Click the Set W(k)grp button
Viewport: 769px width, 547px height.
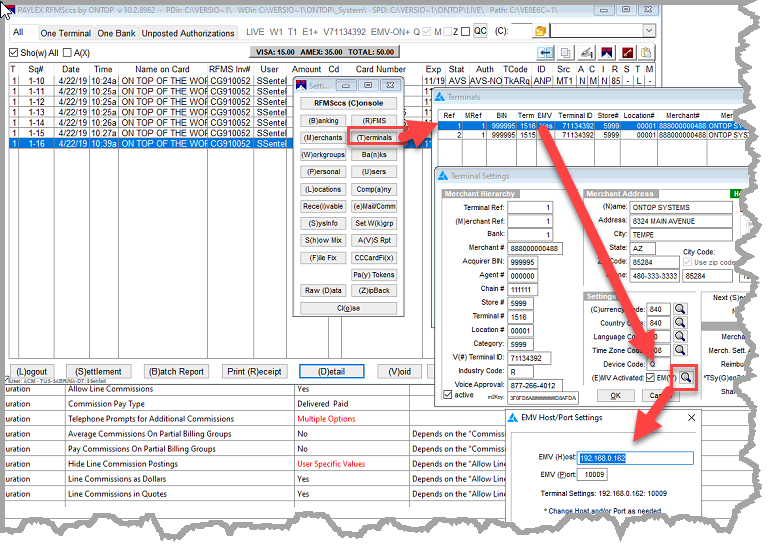(374, 223)
